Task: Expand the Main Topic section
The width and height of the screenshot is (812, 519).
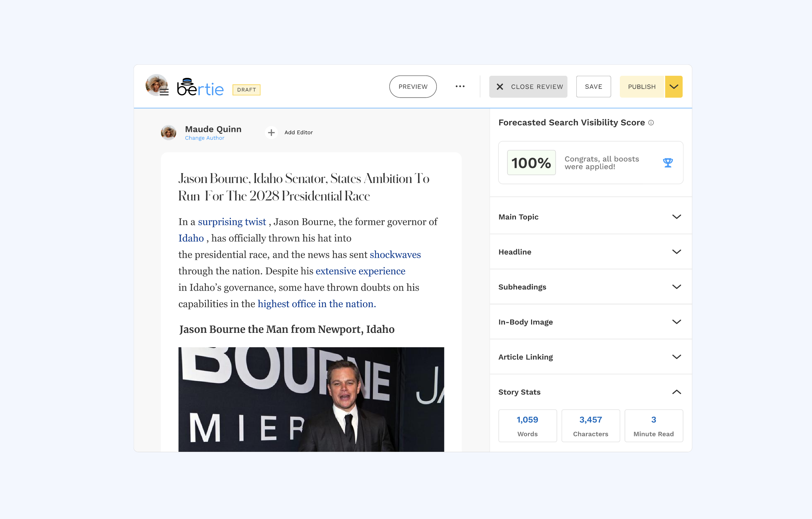Action: click(x=676, y=217)
